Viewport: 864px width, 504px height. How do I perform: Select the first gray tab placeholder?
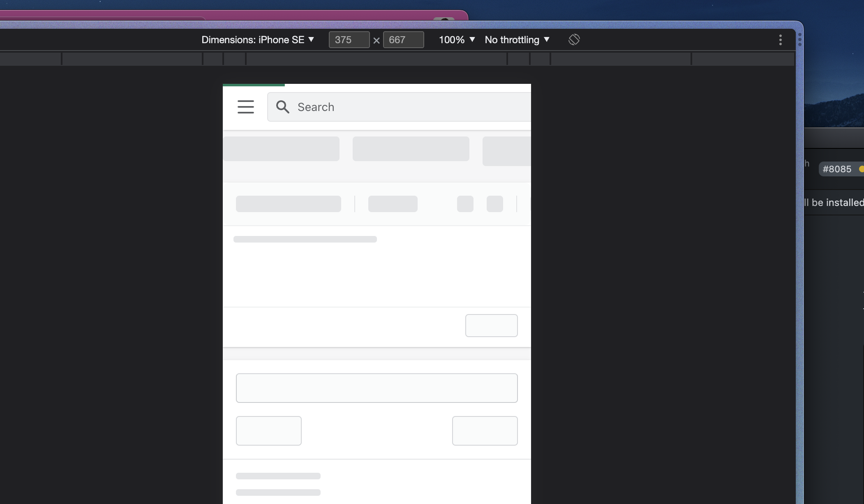coord(282,149)
